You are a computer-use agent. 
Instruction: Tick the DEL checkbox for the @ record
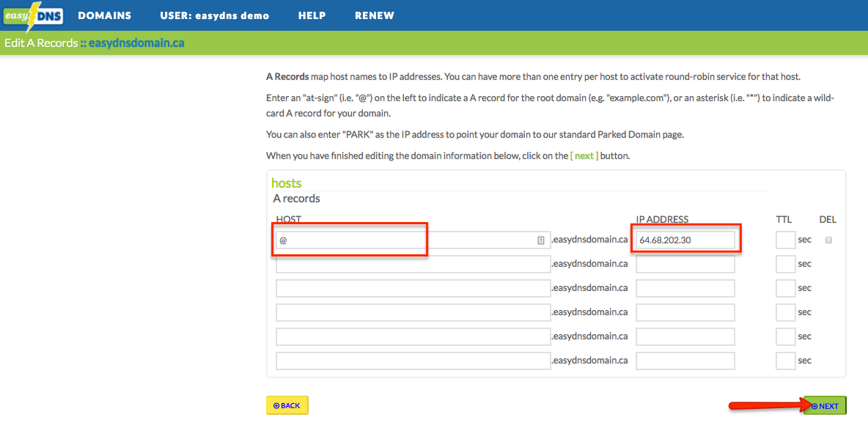point(828,240)
